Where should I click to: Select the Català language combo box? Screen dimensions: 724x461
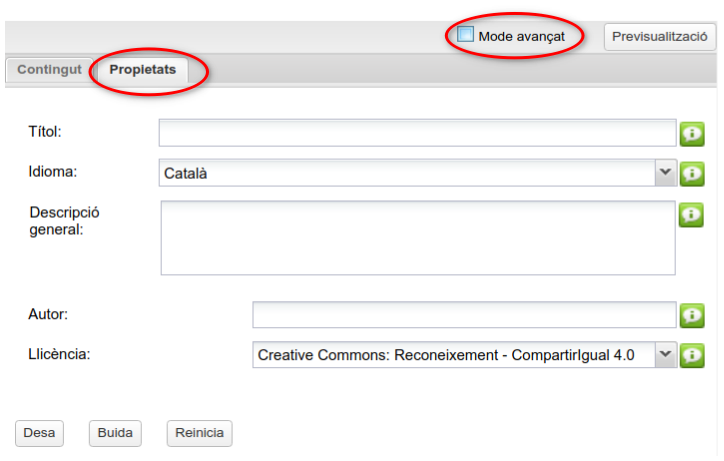(x=418, y=173)
